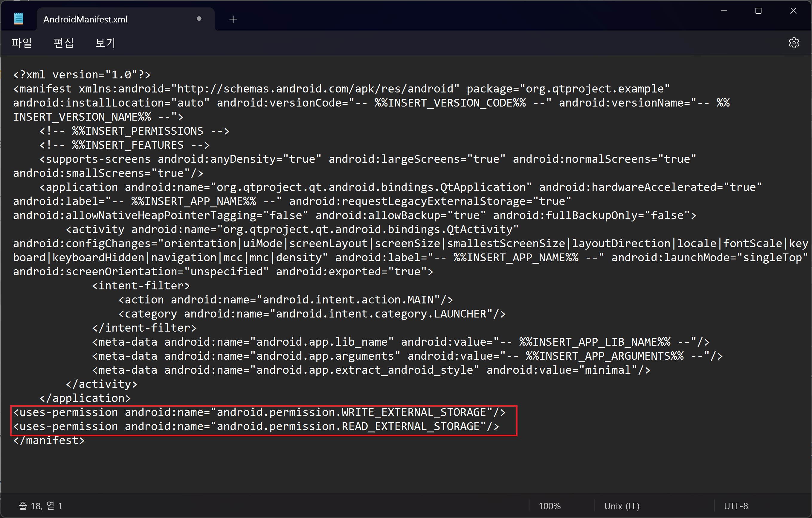Click the <?xml version="1.0"?> line
812x518 pixels.
coord(82,75)
